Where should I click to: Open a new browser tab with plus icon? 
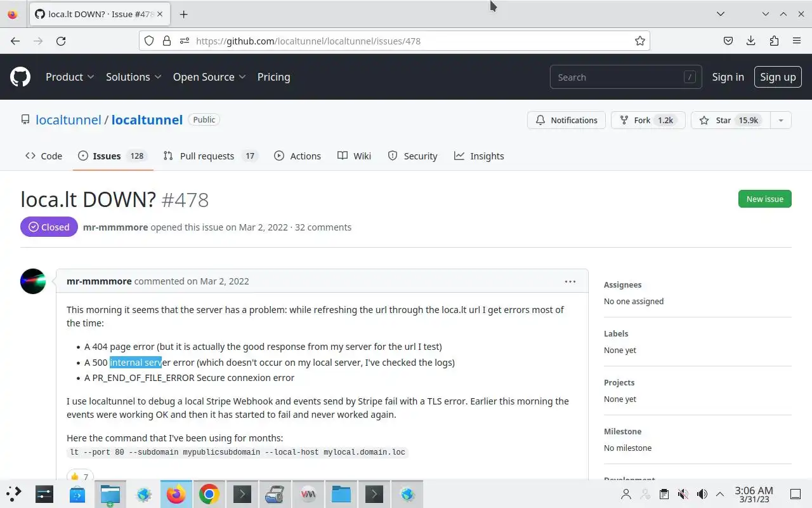pyautogui.click(x=183, y=14)
